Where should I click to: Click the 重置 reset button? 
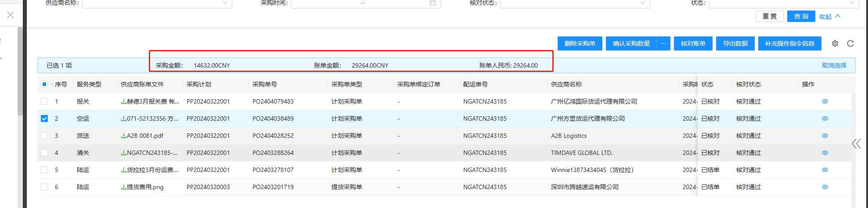[769, 16]
